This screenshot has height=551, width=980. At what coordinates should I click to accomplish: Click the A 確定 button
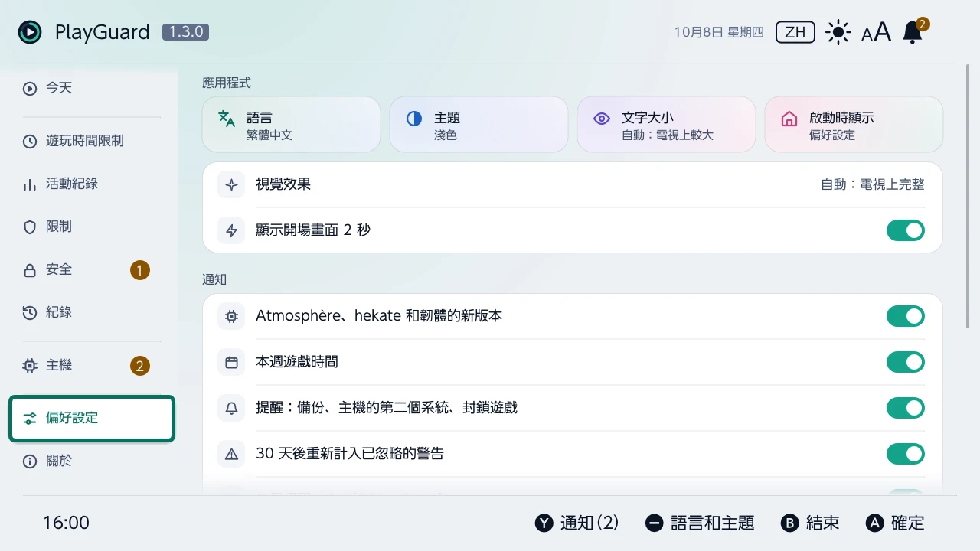[895, 523]
